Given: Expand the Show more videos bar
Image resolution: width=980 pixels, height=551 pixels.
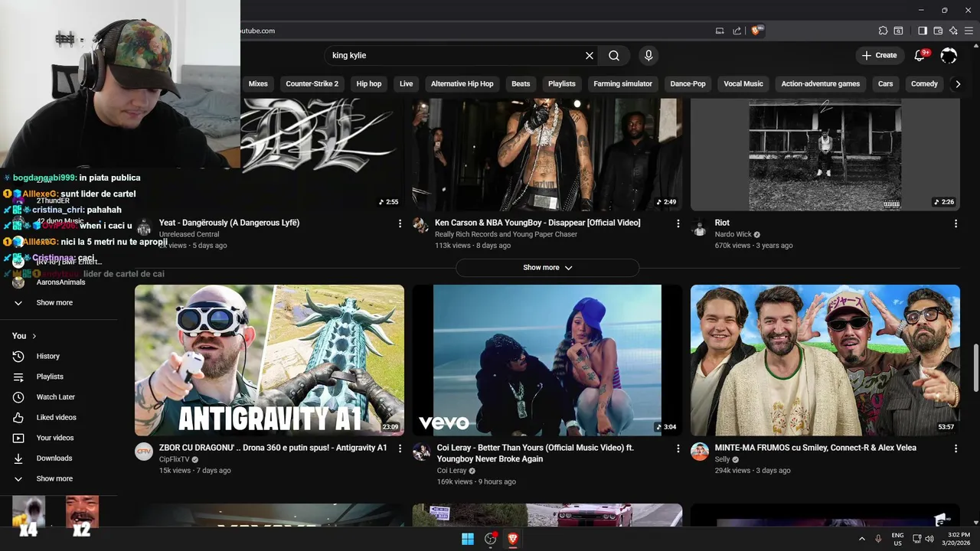Looking at the screenshot, I should point(547,268).
